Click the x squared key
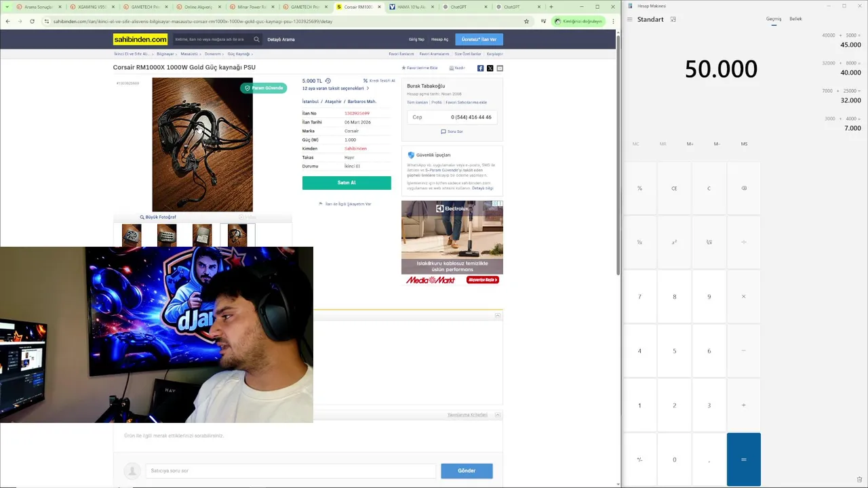Image resolution: width=868 pixels, height=488 pixels. coord(674,242)
